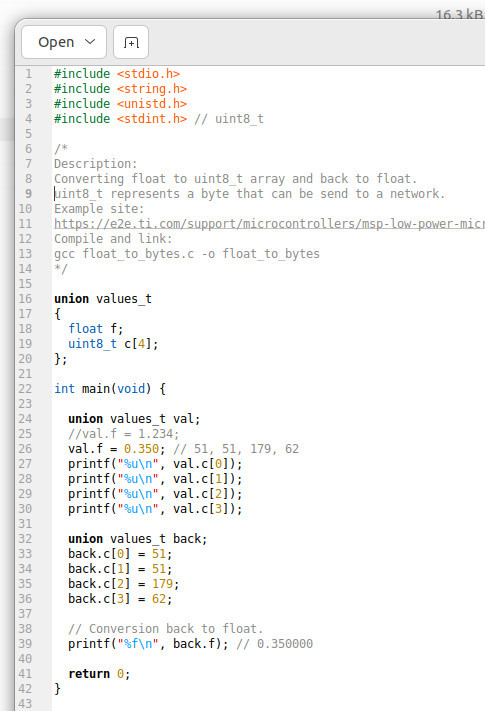Image resolution: width=485 pixels, height=711 pixels.
Task: Expand the Open dropdown arrow
Action: [x=90, y=42]
